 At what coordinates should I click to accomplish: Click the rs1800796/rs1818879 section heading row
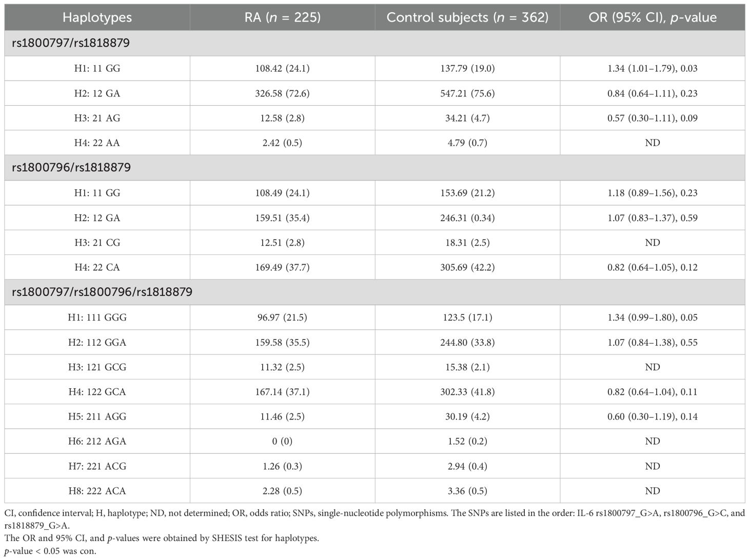click(71, 168)
